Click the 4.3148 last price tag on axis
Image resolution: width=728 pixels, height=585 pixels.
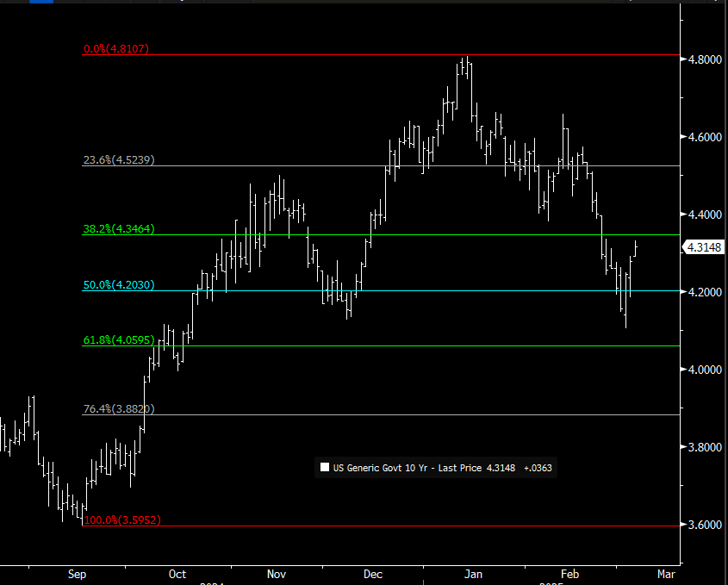[x=704, y=247]
